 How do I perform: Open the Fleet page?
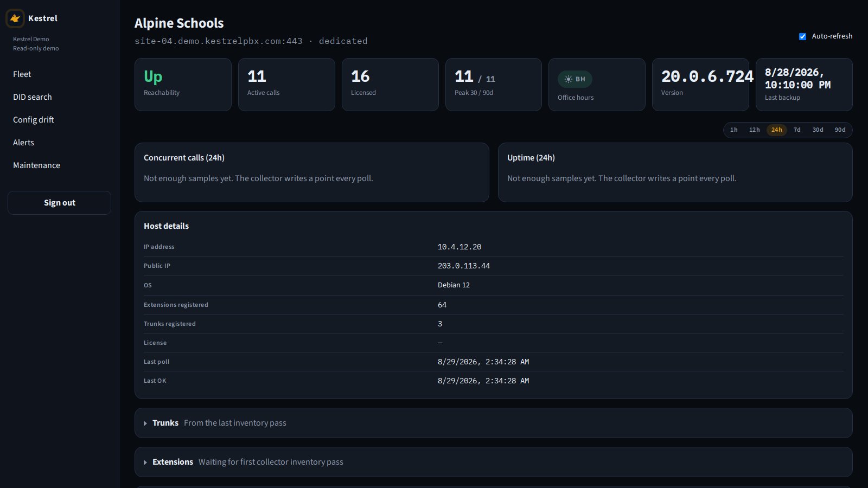(x=22, y=74)
